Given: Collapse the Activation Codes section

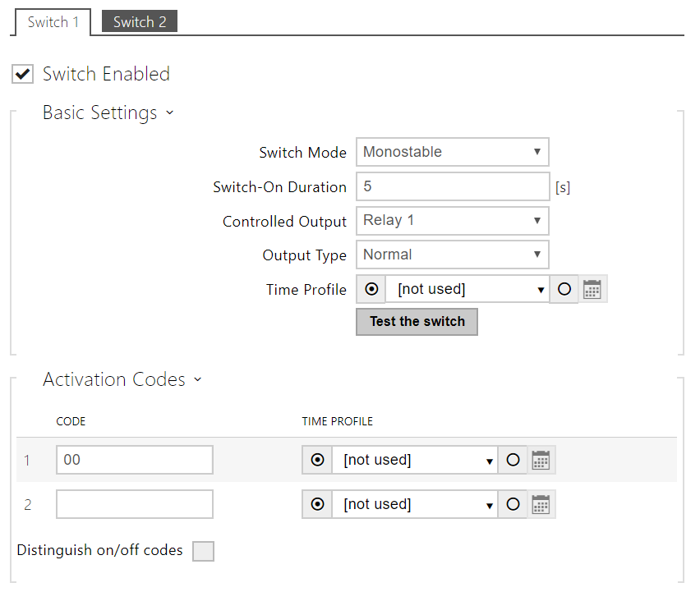Looking at the screenshot, I should 196,379.
